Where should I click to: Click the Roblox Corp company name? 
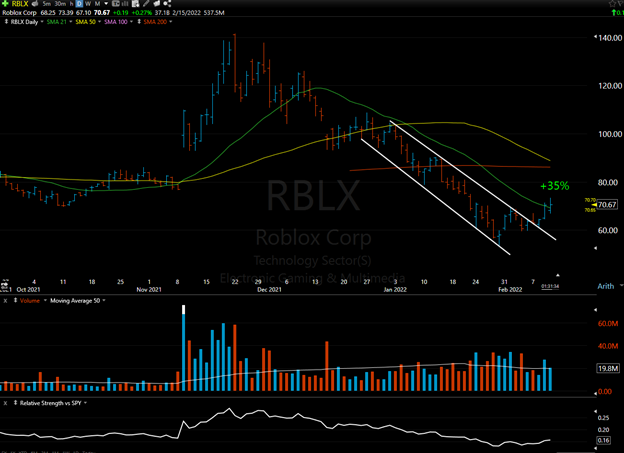tap(19, 13)
